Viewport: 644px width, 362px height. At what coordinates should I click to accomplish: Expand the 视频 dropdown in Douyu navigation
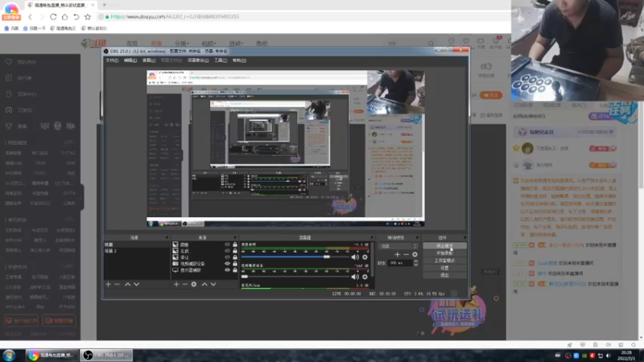209,43
